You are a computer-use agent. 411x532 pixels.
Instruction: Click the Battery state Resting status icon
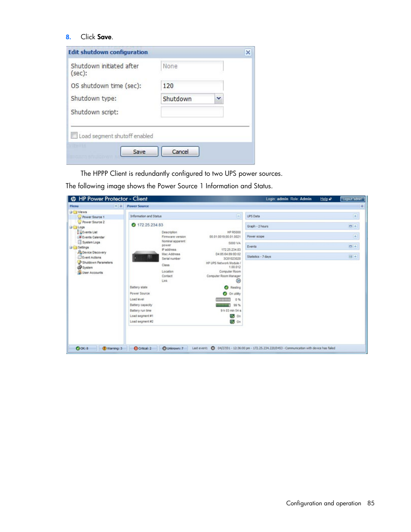(226, 287)
